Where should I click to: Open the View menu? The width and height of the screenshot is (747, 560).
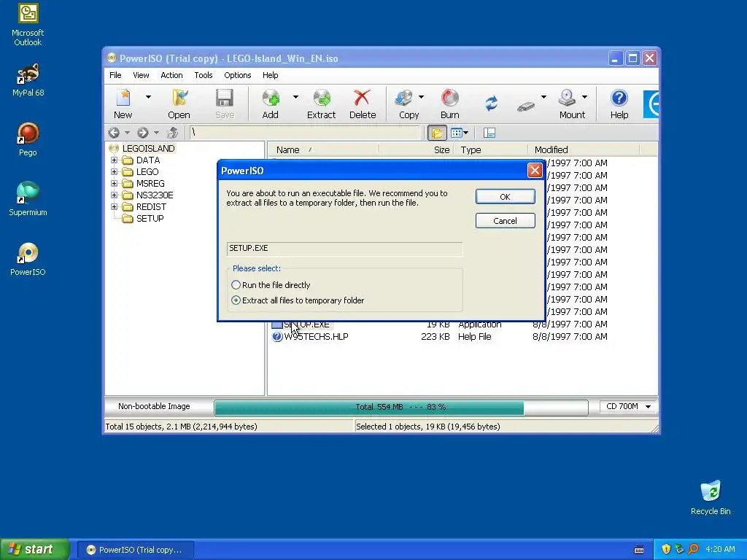(x=141, y=75)
